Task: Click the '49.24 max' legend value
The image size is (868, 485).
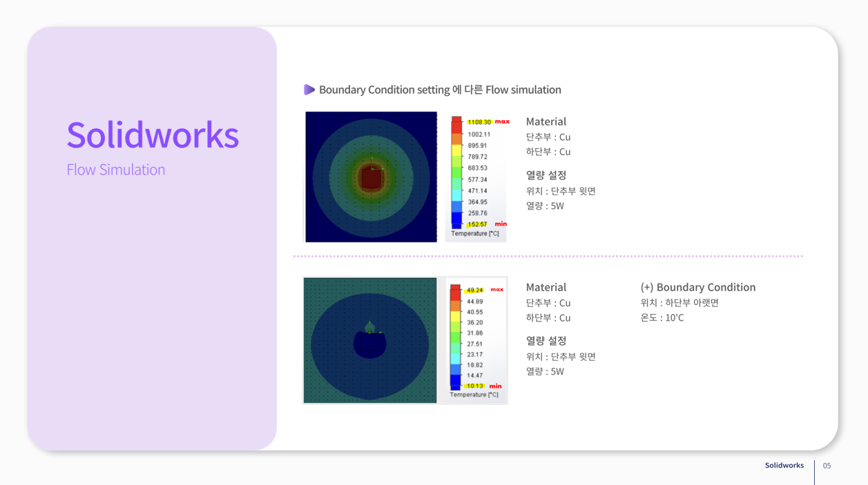Action: click(485, 290)
